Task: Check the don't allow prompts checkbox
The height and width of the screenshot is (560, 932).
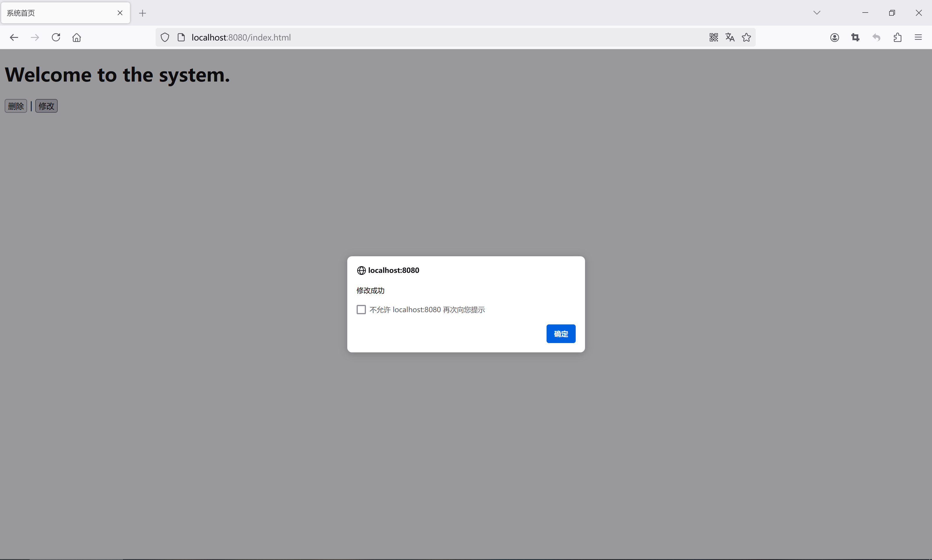Action: [x=361, y=310]
